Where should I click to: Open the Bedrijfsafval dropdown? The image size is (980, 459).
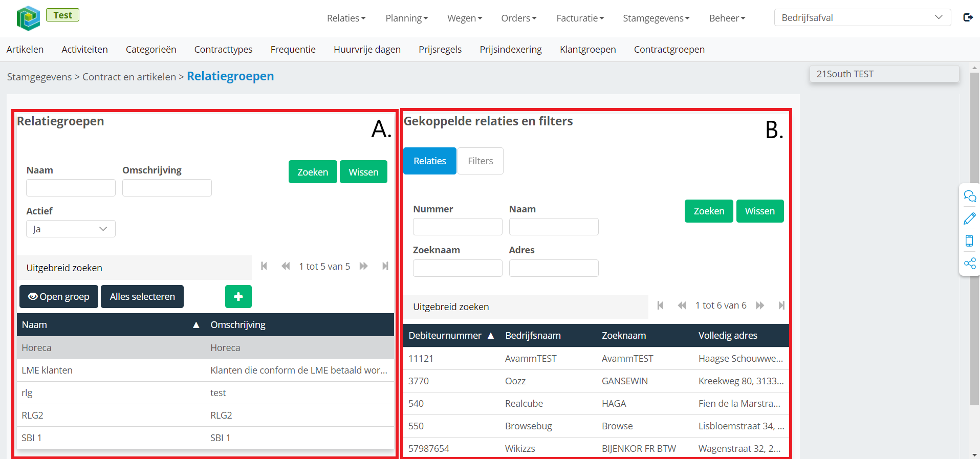click(x=862, y=17)
